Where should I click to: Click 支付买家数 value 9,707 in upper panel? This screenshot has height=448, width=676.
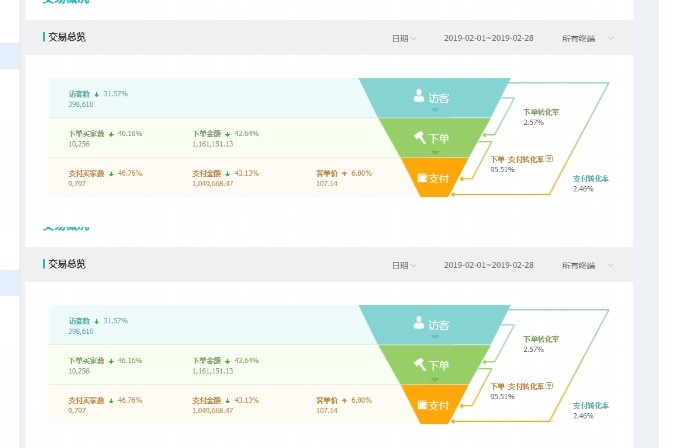[77, 184]
